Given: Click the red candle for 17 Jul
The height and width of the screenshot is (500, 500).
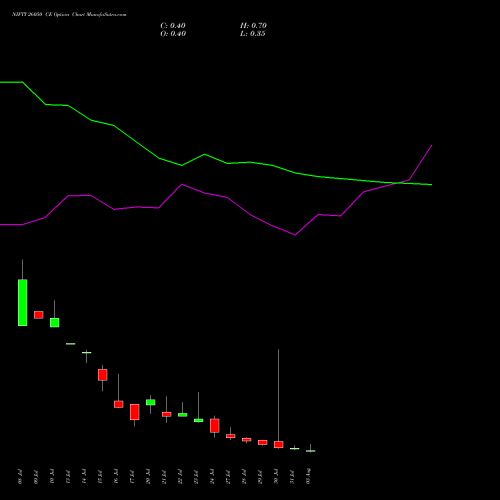Looking at the screenshot, I should point(135,412).
